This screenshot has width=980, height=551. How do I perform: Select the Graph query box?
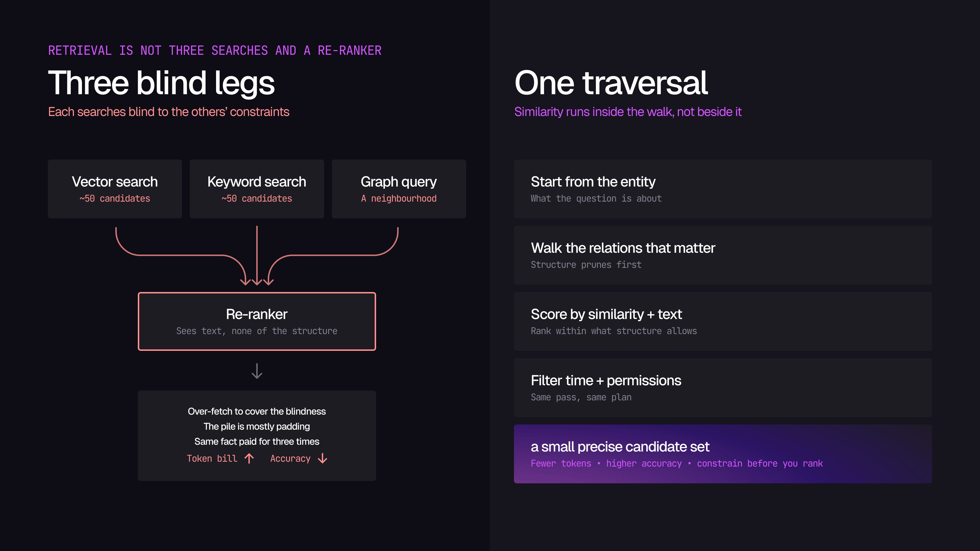point(399,189)
